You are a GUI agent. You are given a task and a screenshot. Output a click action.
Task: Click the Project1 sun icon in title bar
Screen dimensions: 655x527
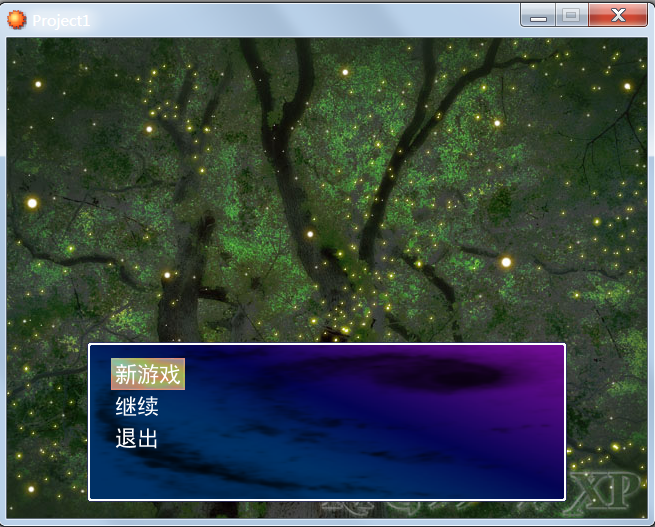coord(17,20)
